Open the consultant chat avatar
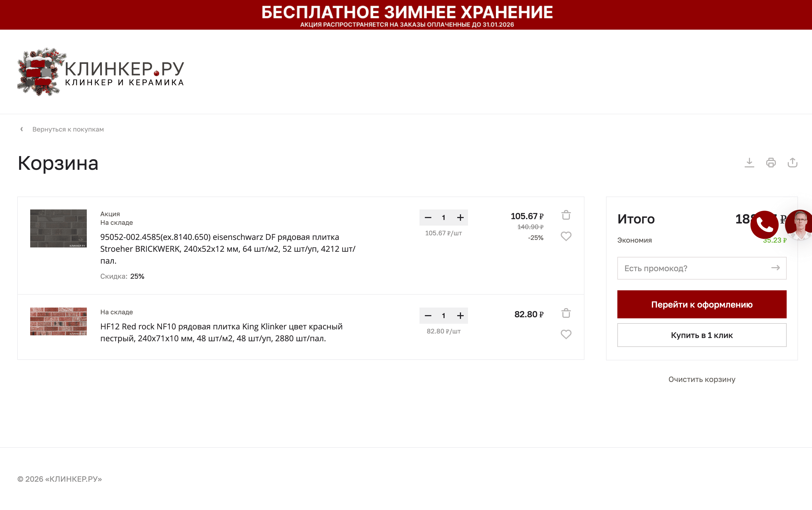 (x=799, y=225)
